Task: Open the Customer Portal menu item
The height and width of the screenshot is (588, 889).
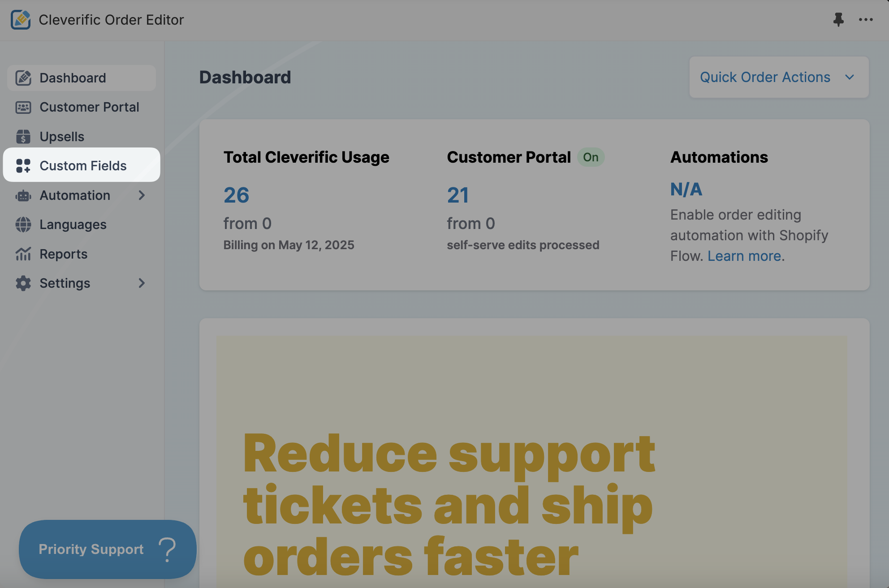Action: pos(82,107)
